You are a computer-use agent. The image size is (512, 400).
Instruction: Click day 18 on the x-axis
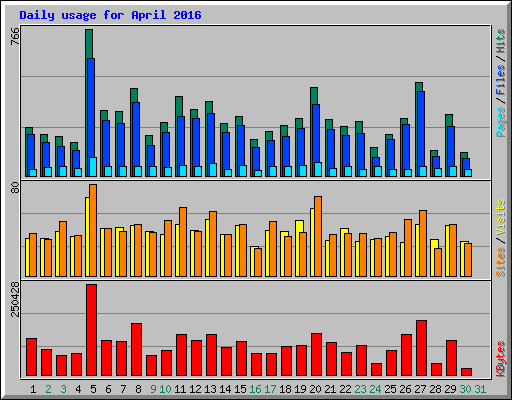[x=285, y=389]
